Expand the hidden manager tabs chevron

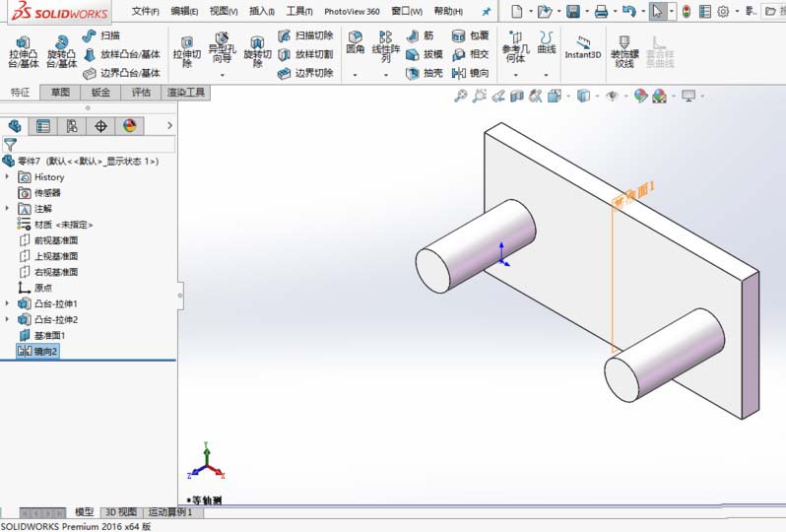coord(169,125)
